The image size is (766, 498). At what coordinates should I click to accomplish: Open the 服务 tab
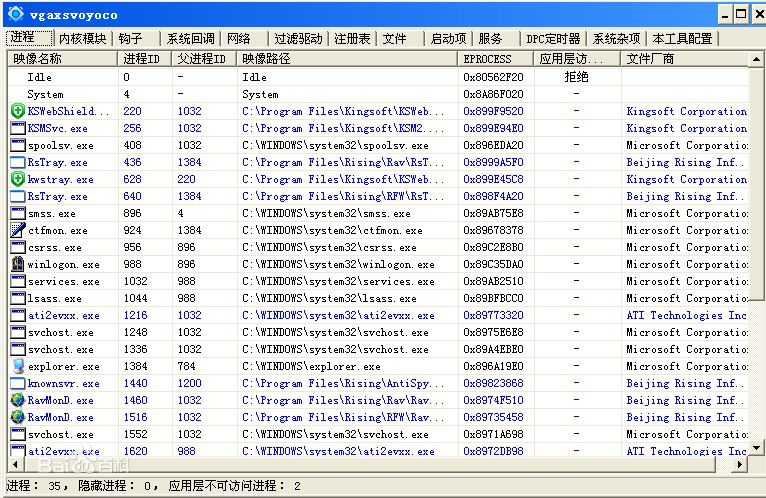(490, 39)
